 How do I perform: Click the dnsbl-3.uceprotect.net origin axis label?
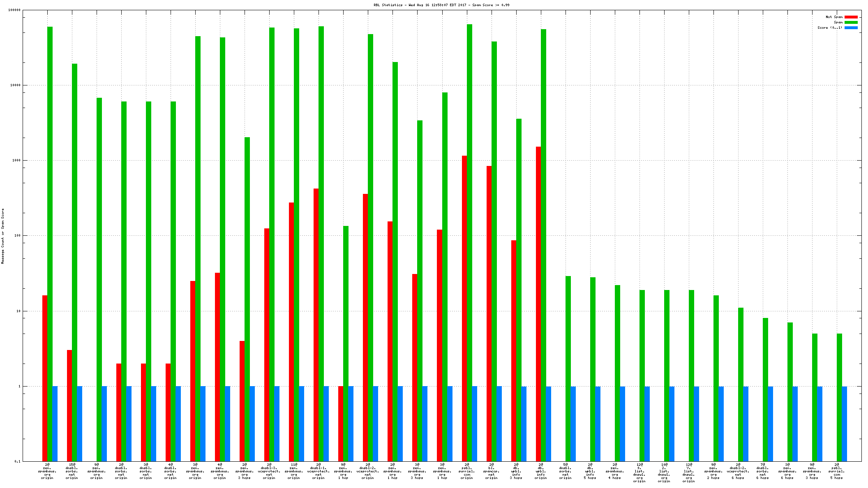click(269, 471)
